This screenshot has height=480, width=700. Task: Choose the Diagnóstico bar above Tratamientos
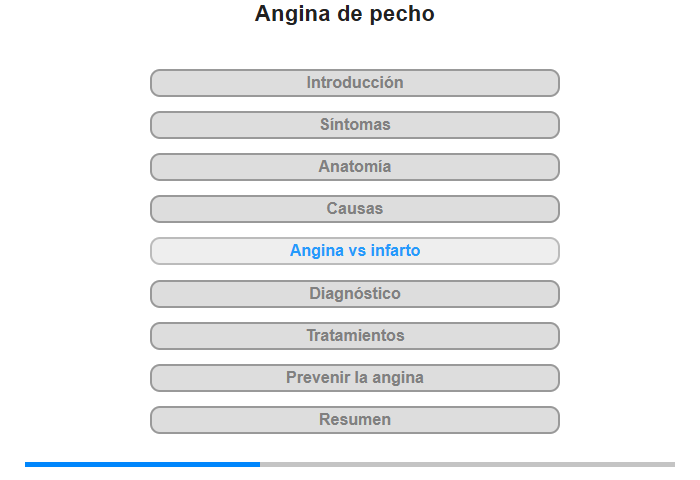355,294
